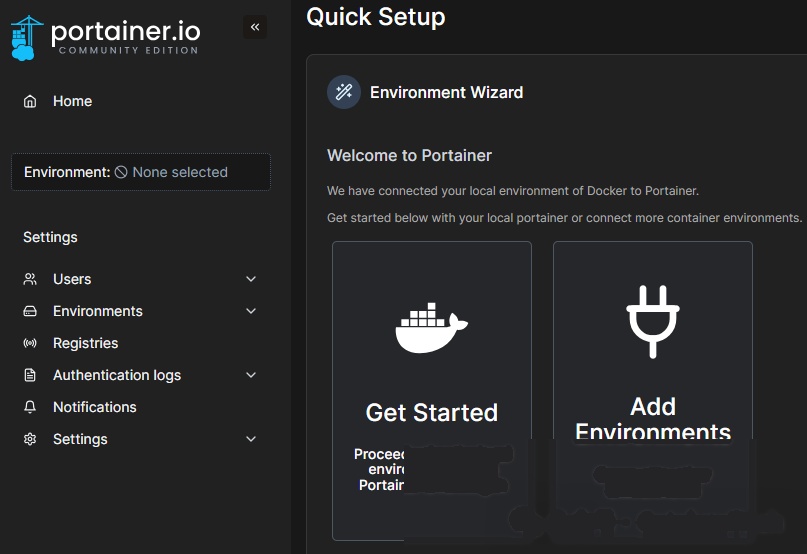The width and height of the screenshot is (807, 554).
Task: Click the 'We have connected your local environment' text
Action: (513, 191)
